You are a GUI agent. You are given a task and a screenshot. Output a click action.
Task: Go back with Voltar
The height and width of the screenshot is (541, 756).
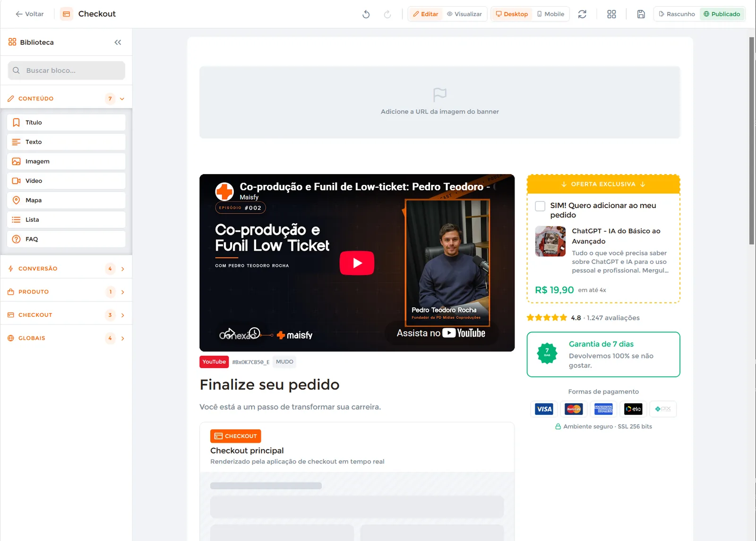[29, 14]
